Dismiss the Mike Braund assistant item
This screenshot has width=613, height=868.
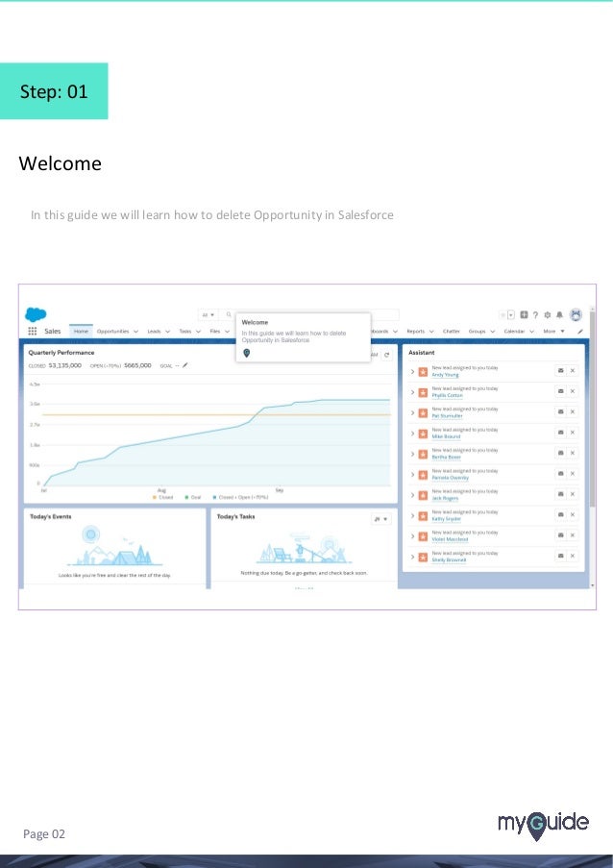point(573,433)
